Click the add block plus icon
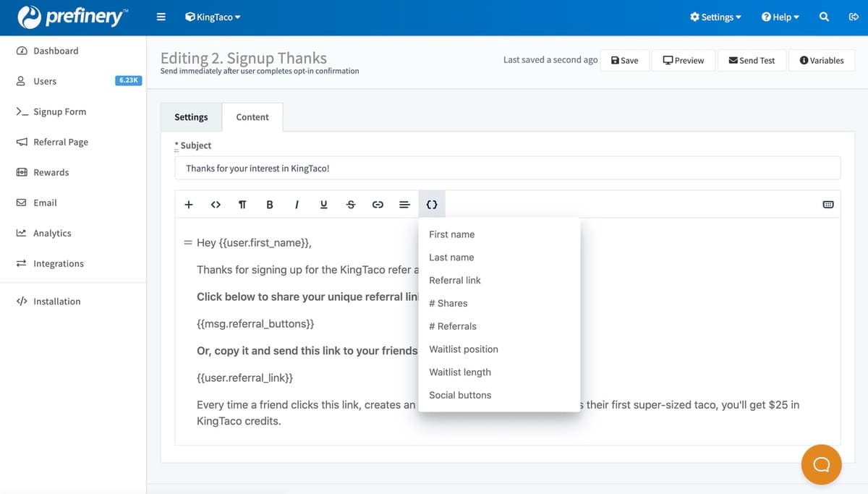 [x=189, y=205]
